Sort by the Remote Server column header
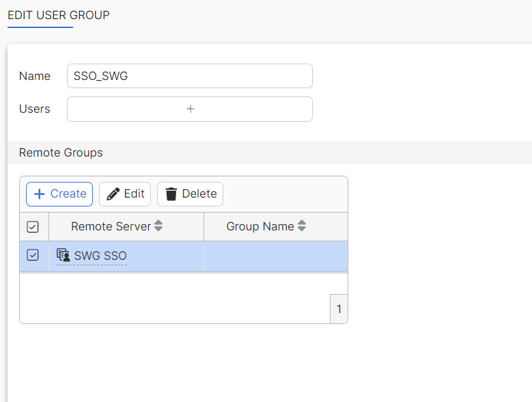This screenshot has height=402, width=532. click(111, 226)
